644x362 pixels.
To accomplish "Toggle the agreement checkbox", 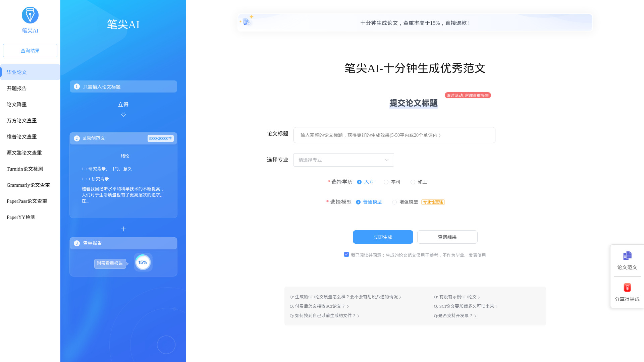I will (x=346, y=255).
